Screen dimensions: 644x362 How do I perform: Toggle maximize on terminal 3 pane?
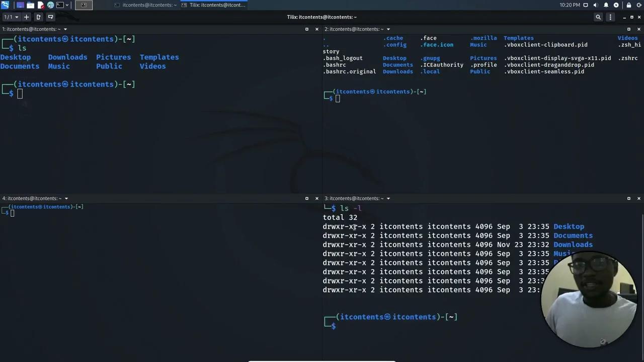(x=628, y=199)
